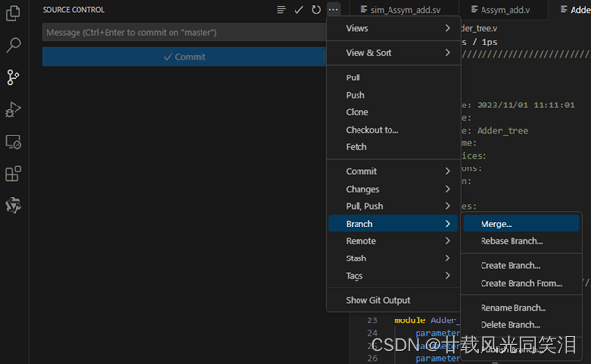Click the module keyword on line 23
Screen dimensions: 591x364
pos(410,320)
